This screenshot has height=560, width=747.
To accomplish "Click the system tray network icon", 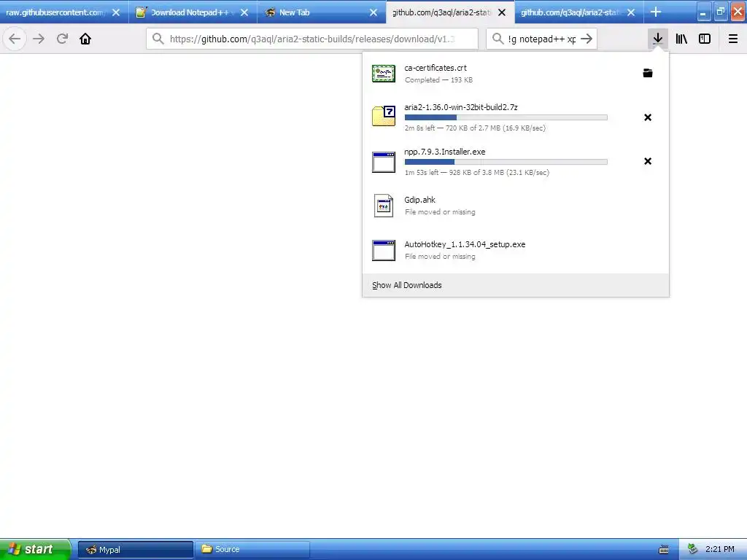I will tap(692, 550).
